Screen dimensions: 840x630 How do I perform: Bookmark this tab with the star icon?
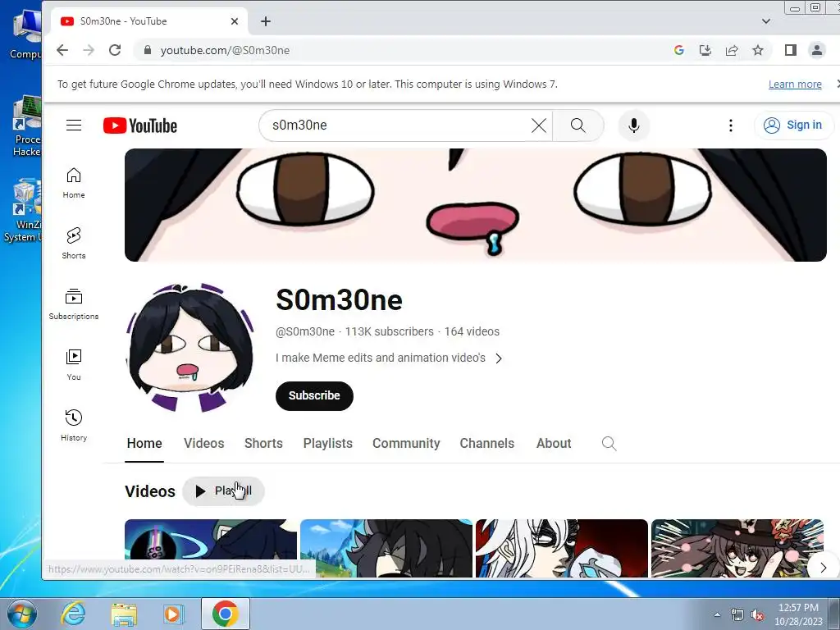757,50
